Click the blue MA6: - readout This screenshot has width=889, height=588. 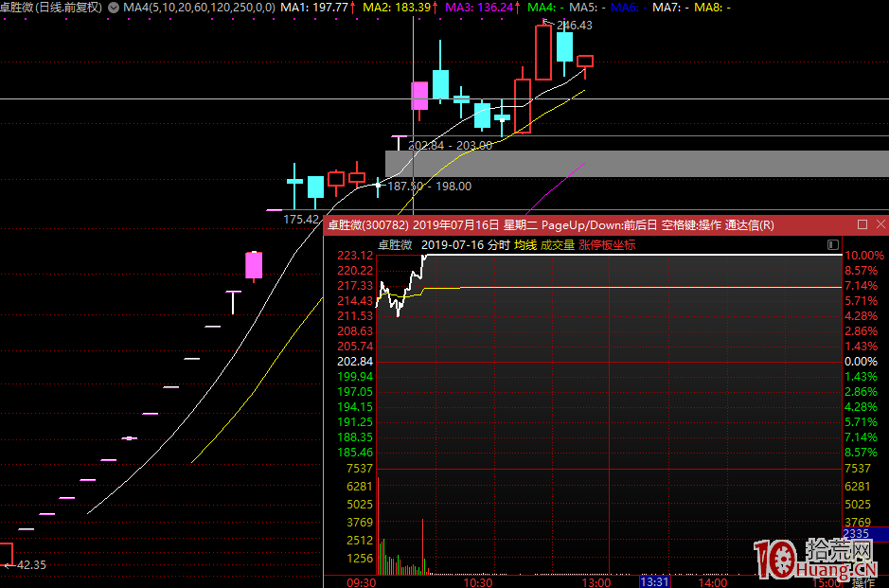pos(629,8)
